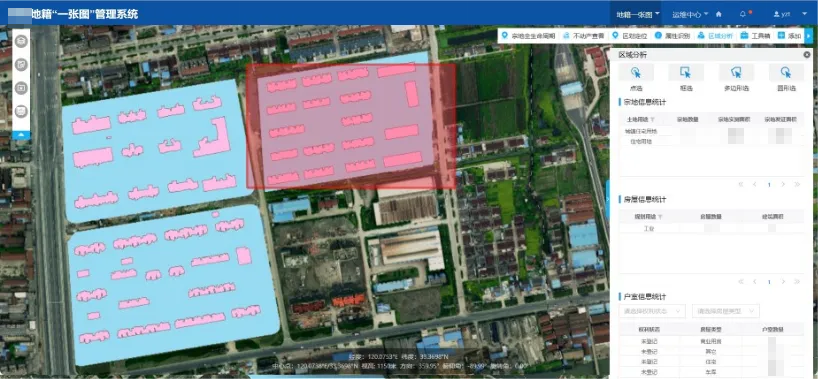The width and height of the screenshot is (818, 379).
Task: Expand toolbar using the blue right arrow
Action: pyautogui.click(x=809, y=35)
